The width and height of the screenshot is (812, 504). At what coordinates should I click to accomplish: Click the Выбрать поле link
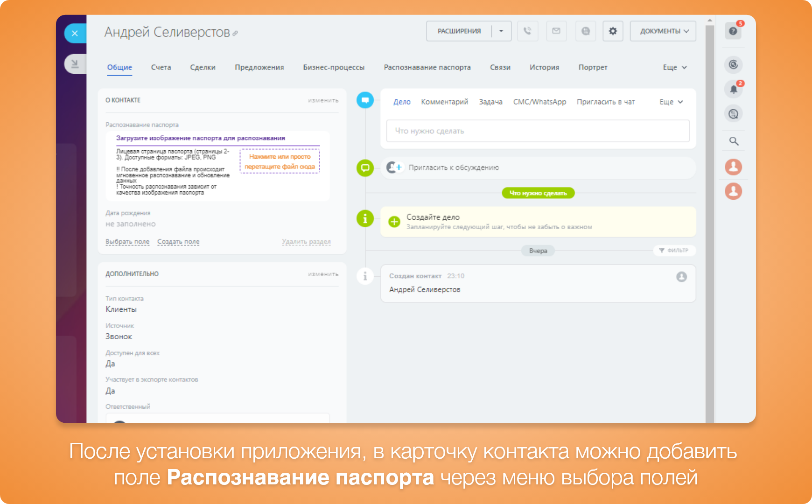click(x=127, y=242)
